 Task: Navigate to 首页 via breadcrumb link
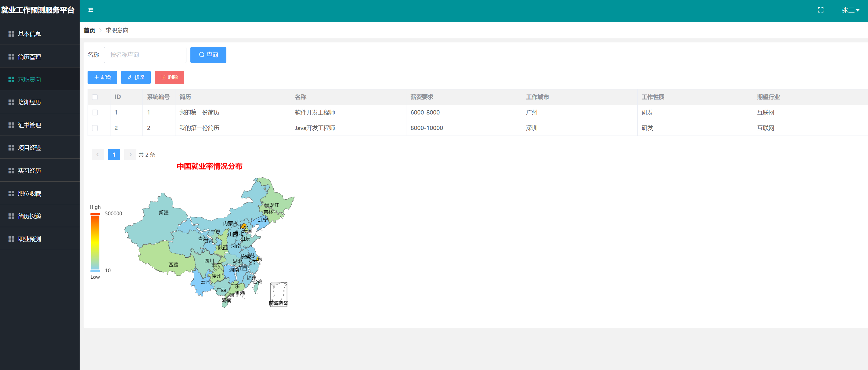coord(89,30)
